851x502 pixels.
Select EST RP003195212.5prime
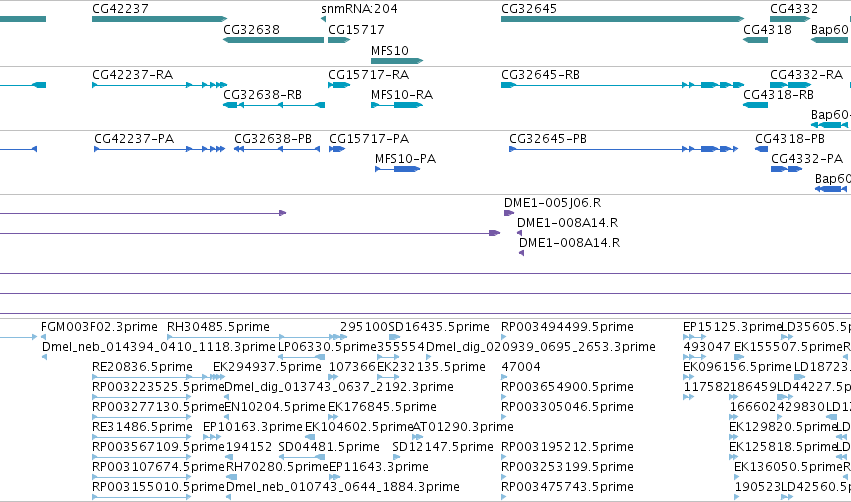click(567, 447)
